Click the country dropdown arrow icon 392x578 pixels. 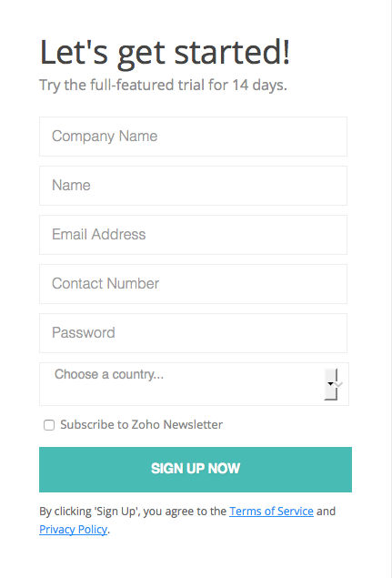pos(331,384)
